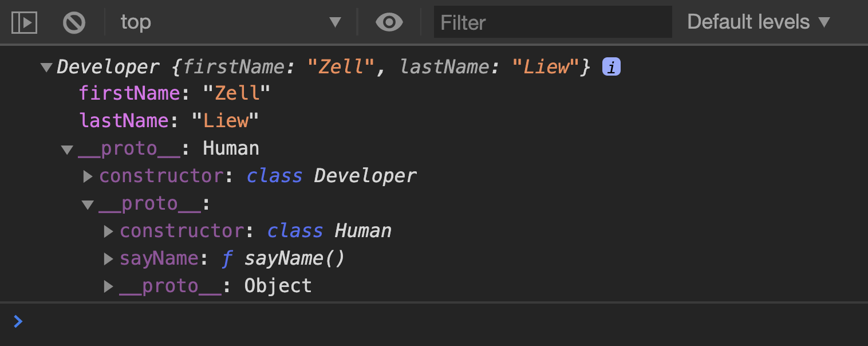Expand the nested __proto__ under Human
Image resolution: width=868 pixels, height=346 pixels.
click(87, 203)
